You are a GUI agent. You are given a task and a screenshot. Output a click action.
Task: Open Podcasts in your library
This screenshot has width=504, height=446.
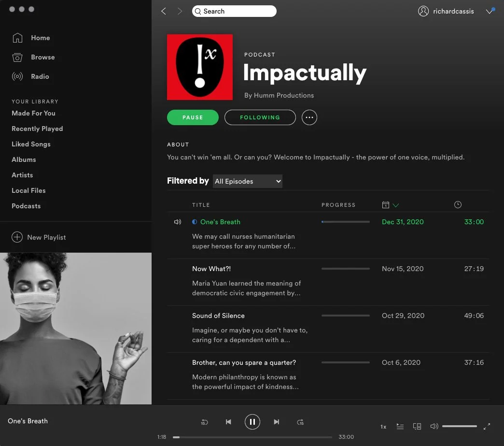(x=26, y=206)
